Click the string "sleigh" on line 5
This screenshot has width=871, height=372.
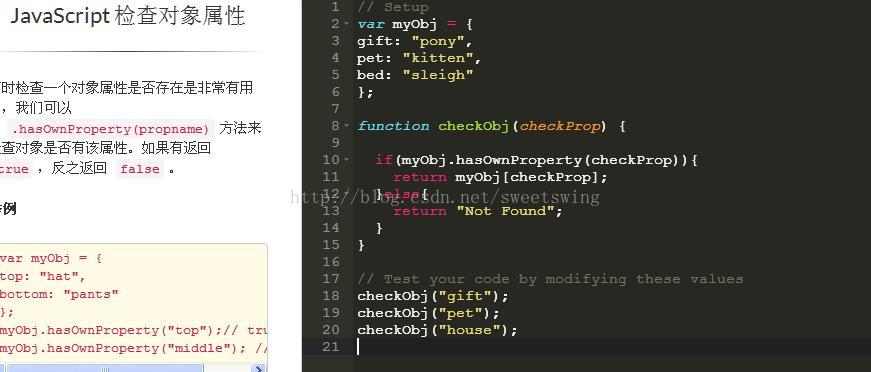pos(437,75)
